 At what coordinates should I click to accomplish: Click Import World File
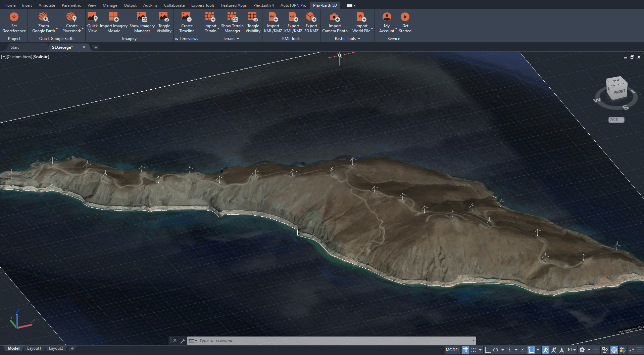click(361, 22)
